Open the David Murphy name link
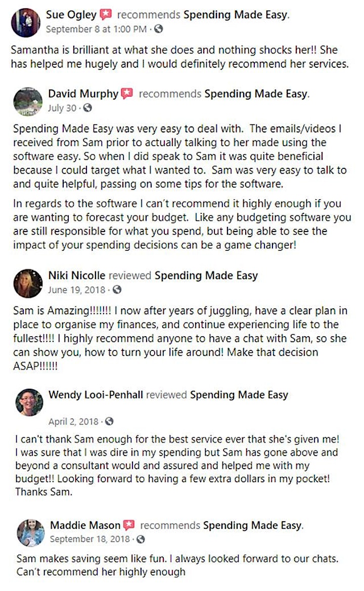364x591 pixels. [83, 94]
